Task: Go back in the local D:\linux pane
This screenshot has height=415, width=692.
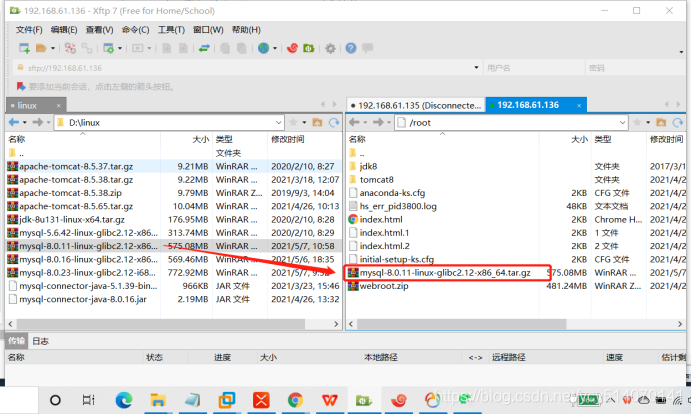Action: tap(14, 122)
